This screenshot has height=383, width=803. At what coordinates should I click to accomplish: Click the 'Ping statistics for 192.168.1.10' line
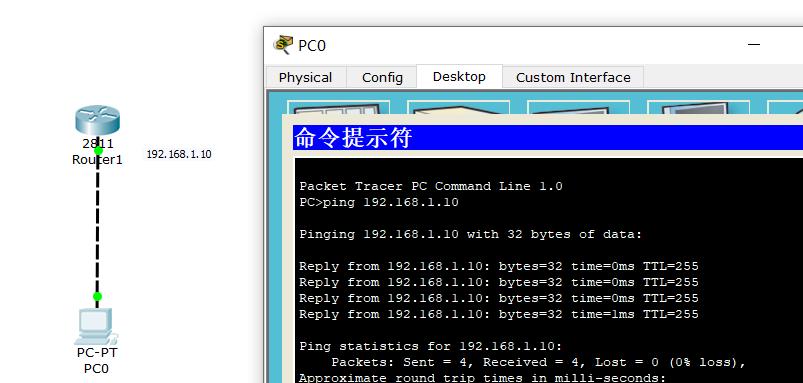(431, 347)
